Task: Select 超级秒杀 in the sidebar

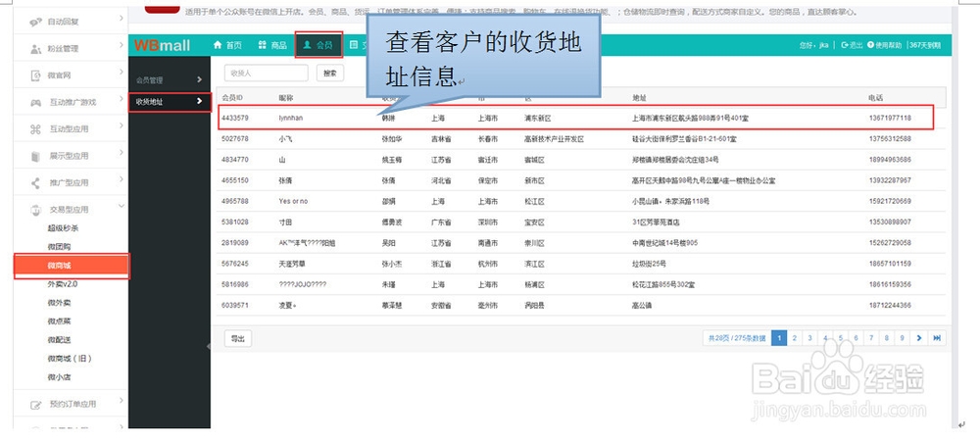Action: click(63, 228)
